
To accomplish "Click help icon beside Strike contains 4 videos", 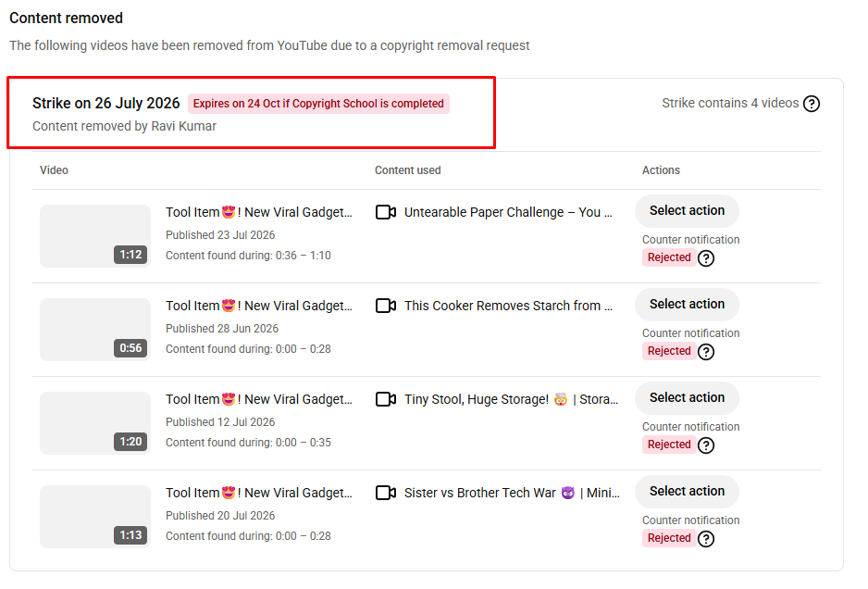I will pos(811,104).
